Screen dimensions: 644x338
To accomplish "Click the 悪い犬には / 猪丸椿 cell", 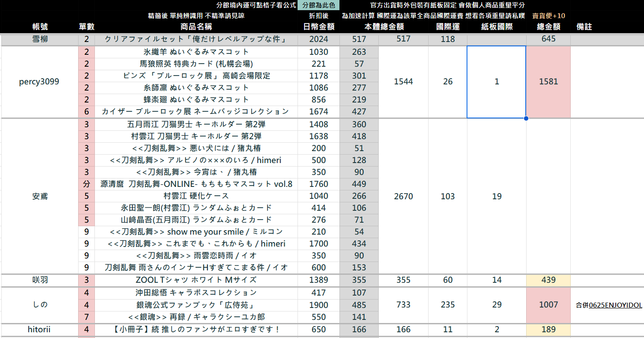I will pyautogui.click(x=196, y=148).
